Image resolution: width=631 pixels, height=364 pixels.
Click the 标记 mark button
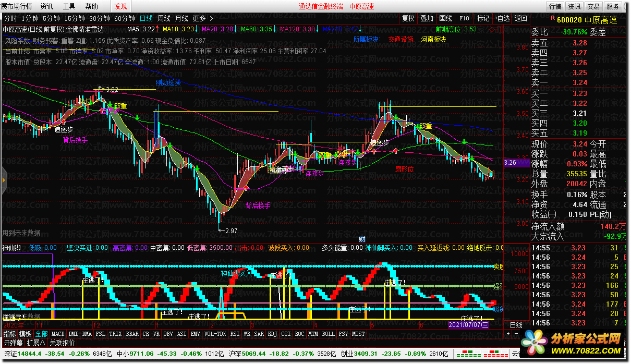click(x=483, y=18)
